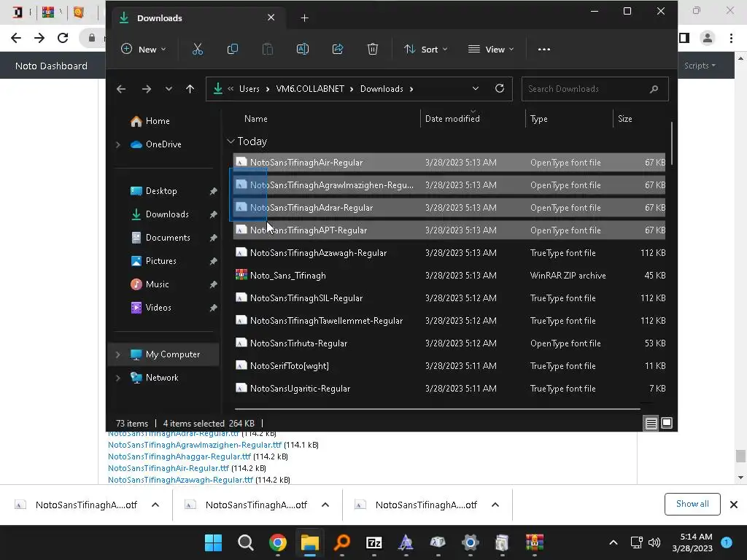Image resolution: width=747 pixels, height=560 pixels.
Task: Expand Network tree node
Action: tap(118, 378)
